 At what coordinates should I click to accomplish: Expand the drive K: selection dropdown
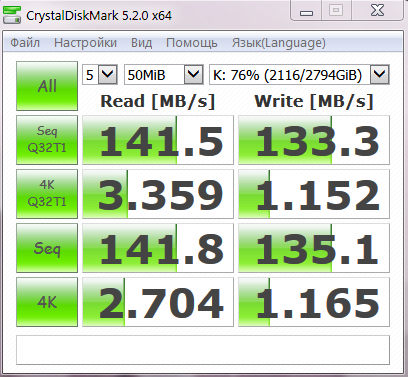click(380, 74)
